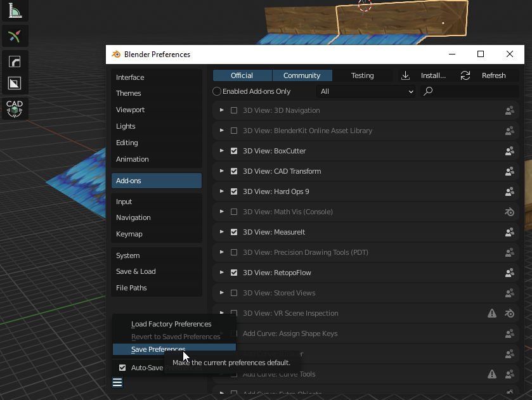
Task: Expand the BoxCutter add-on details
Action: click(x=221, y=151)
